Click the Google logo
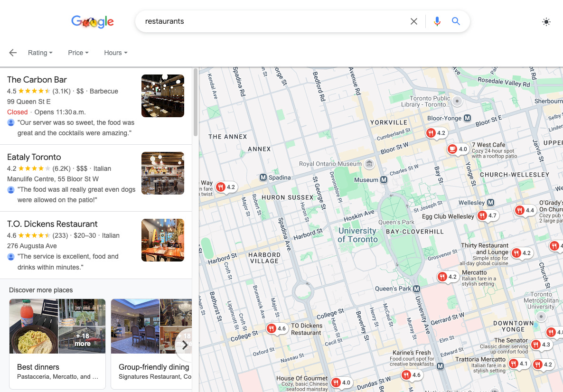The image size is (563, 392). click(92, 21)
